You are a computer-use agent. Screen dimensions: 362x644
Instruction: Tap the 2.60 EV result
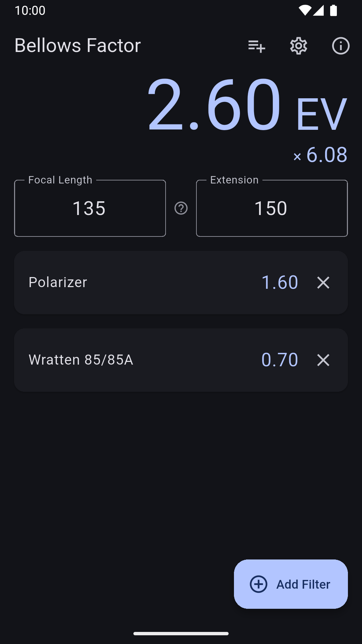[246, 105]
